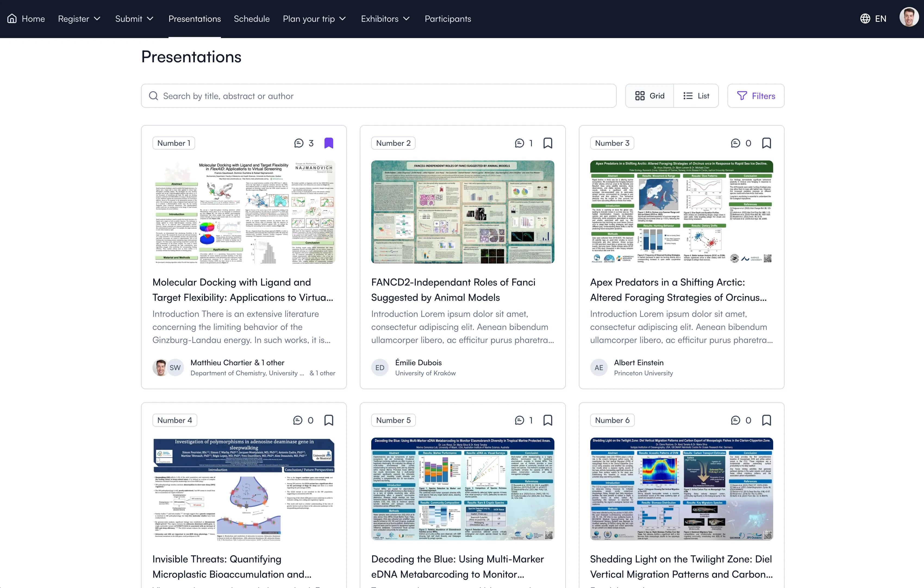This screenshot has width=924, height=588.
Task: Click the Number 1 badge
Action: pyautogui.click(x=174, y=143)
